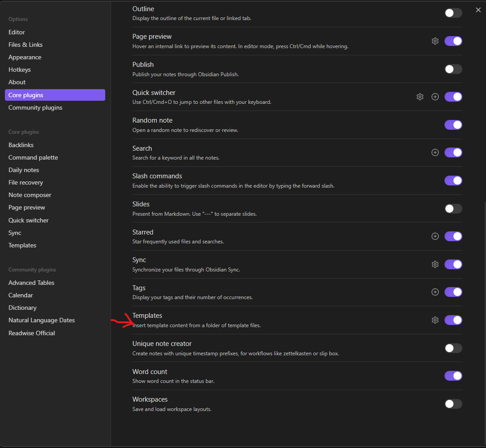Open Hotkeys settings tab
The height and width of the screenshot is (448, 486).
(x=55, y=70)
